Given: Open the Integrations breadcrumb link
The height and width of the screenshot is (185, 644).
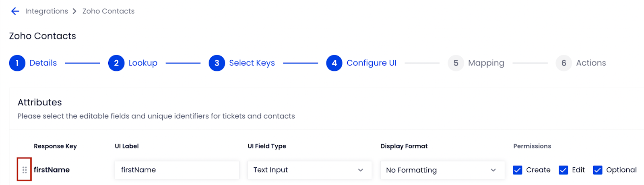Looking at the screenshot, I should [47, 11].
